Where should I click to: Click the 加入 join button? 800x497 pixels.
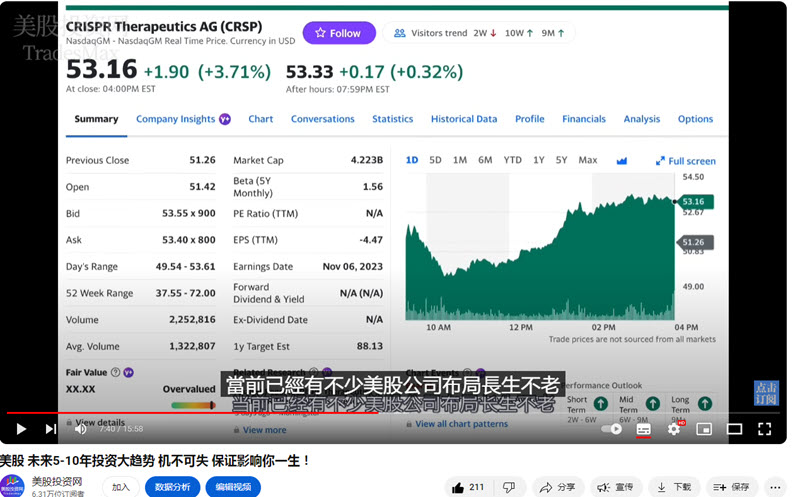pos(120,487)
